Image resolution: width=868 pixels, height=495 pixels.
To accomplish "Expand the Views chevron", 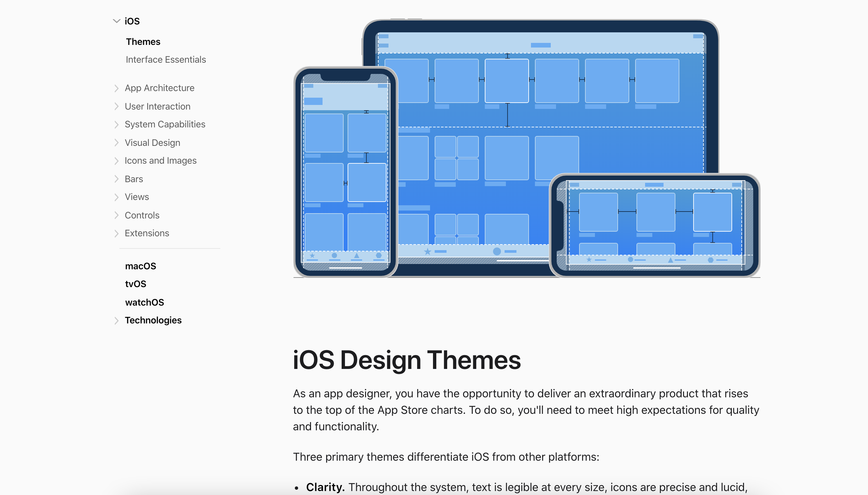I will [116, 197].
